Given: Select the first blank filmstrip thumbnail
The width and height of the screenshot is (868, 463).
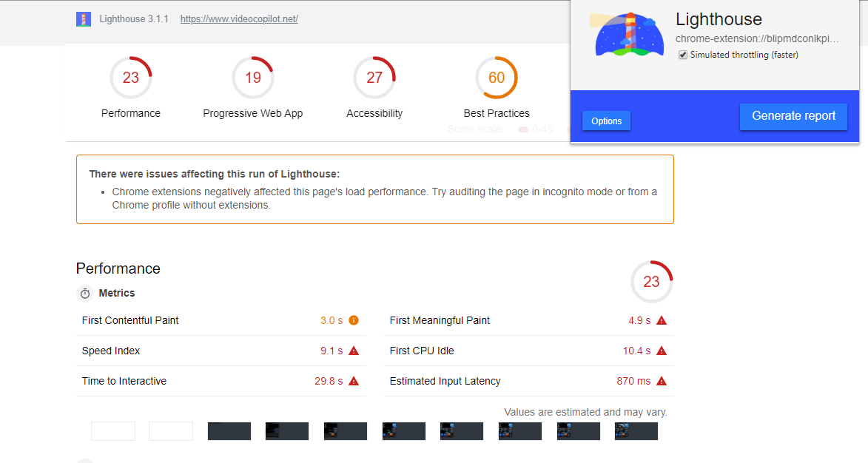Looking at the screenshot, I should click(x=113, y=431).
